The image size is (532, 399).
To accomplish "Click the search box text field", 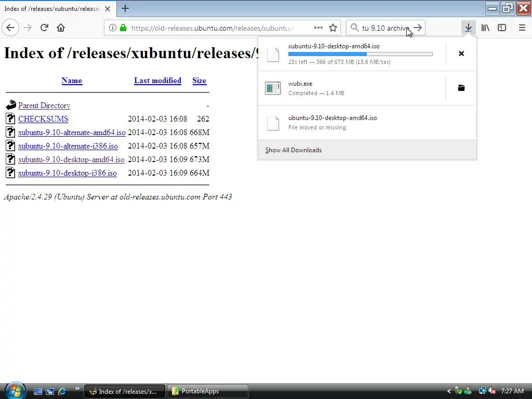I will pos(386,28).
